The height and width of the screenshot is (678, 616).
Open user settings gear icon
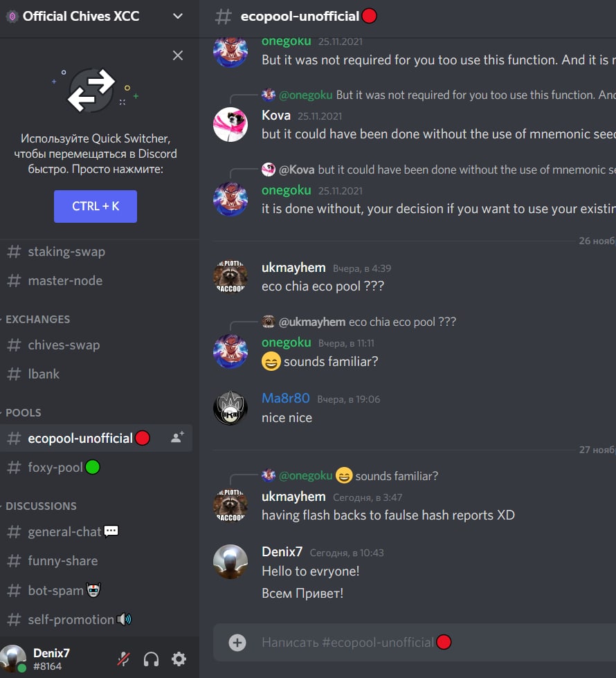coord(179,659)
